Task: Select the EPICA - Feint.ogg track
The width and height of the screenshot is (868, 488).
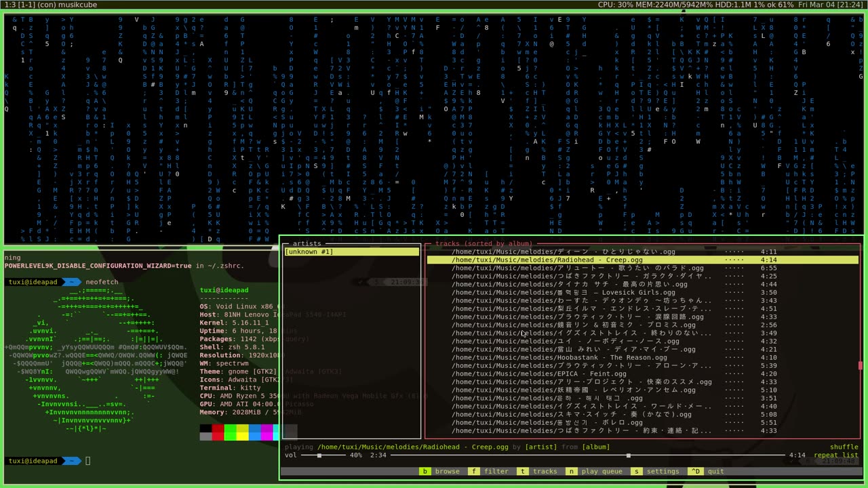Action: click(643, 374)
